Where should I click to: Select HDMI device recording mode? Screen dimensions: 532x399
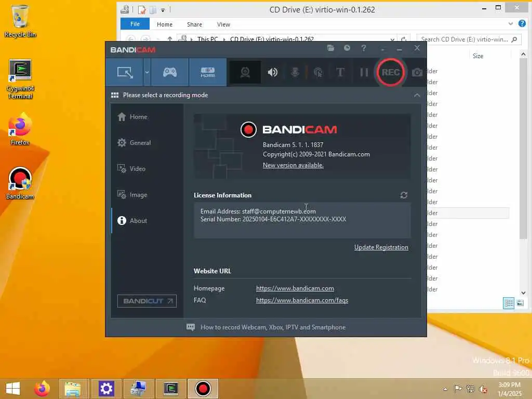coord(208,72)
